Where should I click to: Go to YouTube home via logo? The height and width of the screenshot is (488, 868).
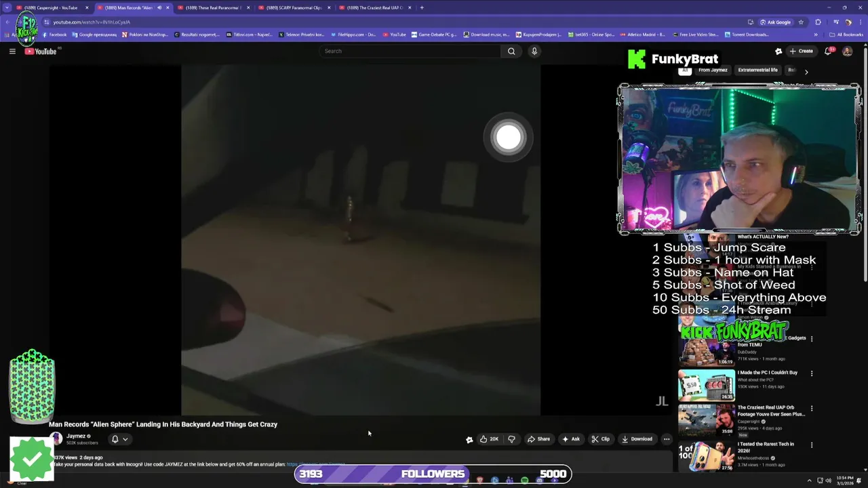(x=41, y=52)
